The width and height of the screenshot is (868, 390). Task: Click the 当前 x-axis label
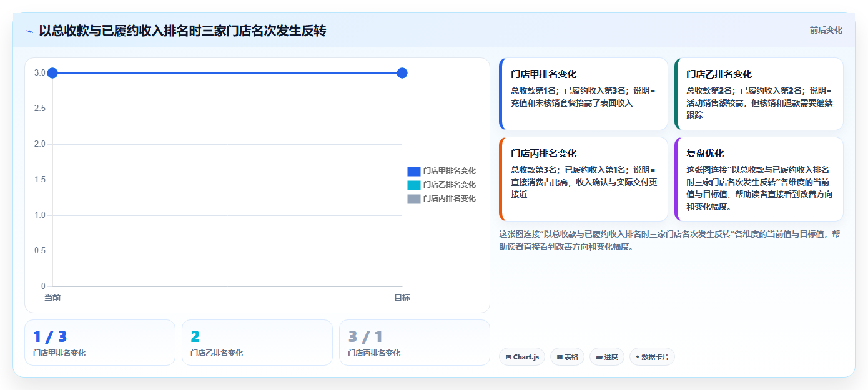pos(52,298)
